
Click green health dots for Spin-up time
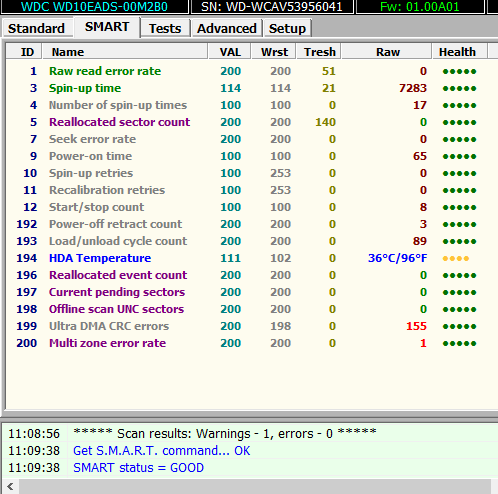459,88
